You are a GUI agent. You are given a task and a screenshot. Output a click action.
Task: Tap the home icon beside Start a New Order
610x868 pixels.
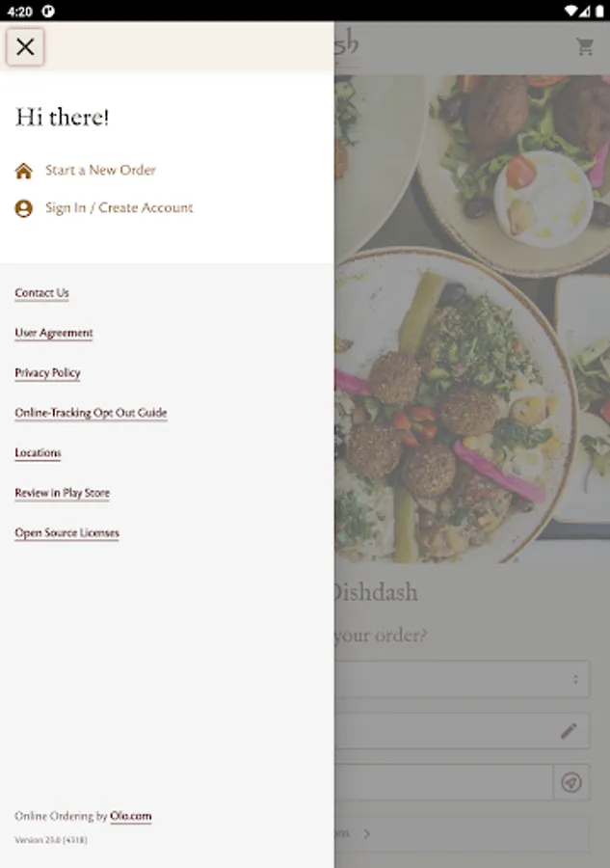(24, 171)
